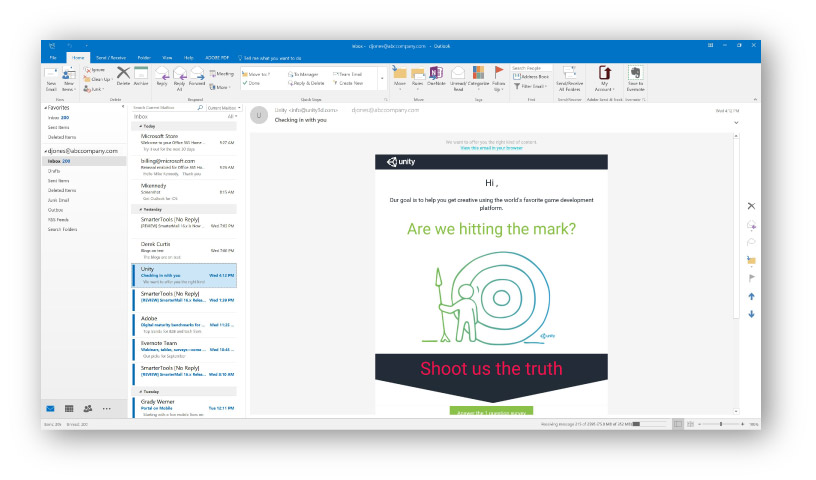Collapse the Today message group
The image size is (816, 480).
[141, 127]
